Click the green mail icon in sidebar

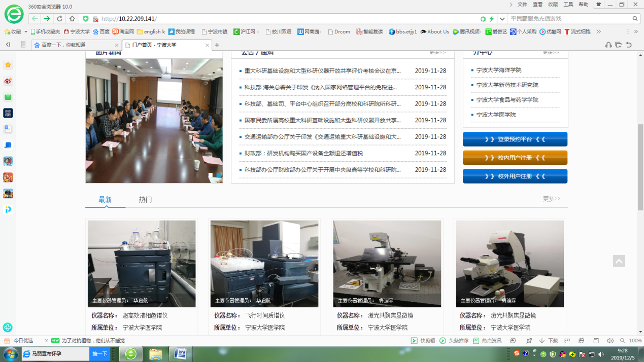coord(8,97)
